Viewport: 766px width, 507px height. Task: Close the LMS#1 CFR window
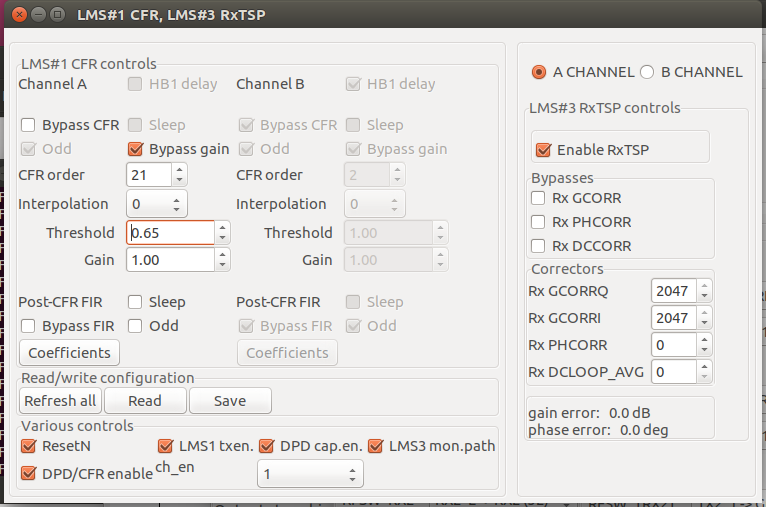click(x=19, y=15)
